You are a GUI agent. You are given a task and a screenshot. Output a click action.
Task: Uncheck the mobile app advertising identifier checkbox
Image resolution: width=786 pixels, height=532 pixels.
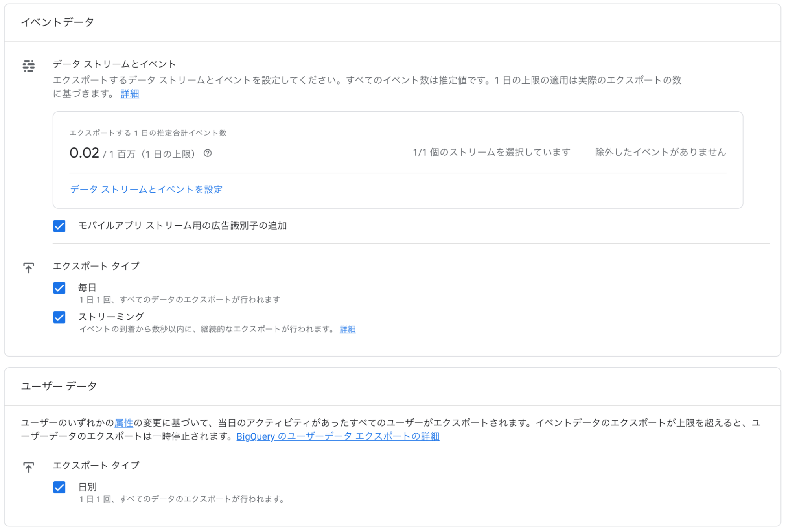[x=59, y=226]
